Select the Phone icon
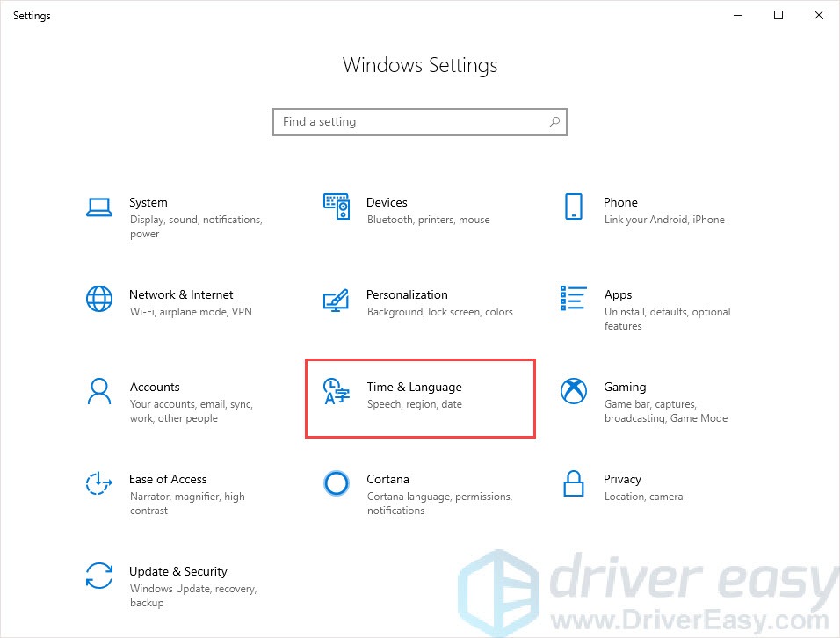 (573, 207)
